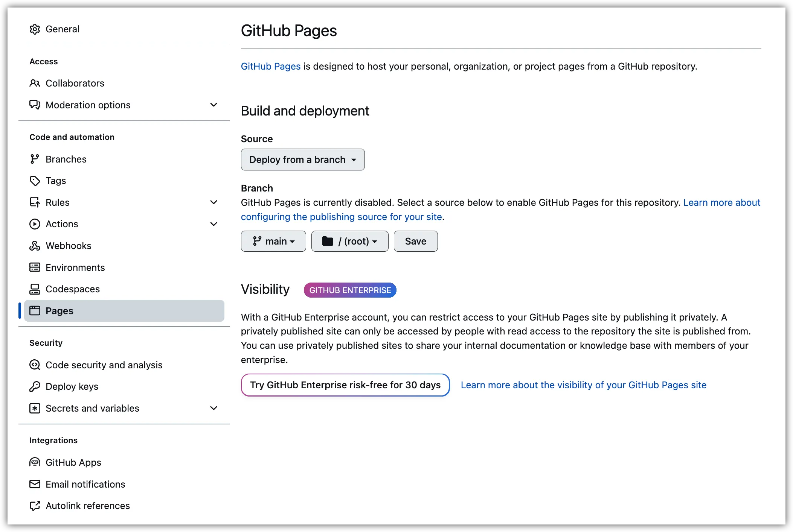
Task: Open the GitHub Pages documentation link
Action: pos(270,66)
